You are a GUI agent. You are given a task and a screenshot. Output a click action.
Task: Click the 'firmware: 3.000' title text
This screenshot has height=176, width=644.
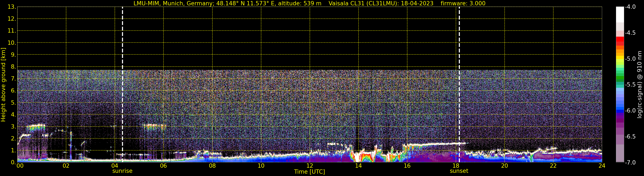[x=463, y=3]
